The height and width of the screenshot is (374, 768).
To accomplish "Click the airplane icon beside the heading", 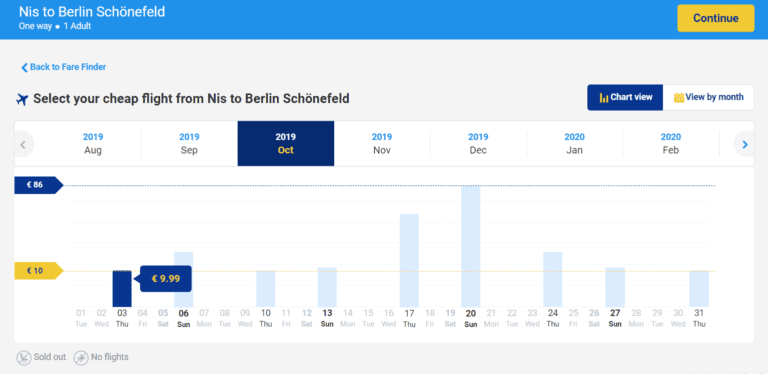I will [22, 99].
